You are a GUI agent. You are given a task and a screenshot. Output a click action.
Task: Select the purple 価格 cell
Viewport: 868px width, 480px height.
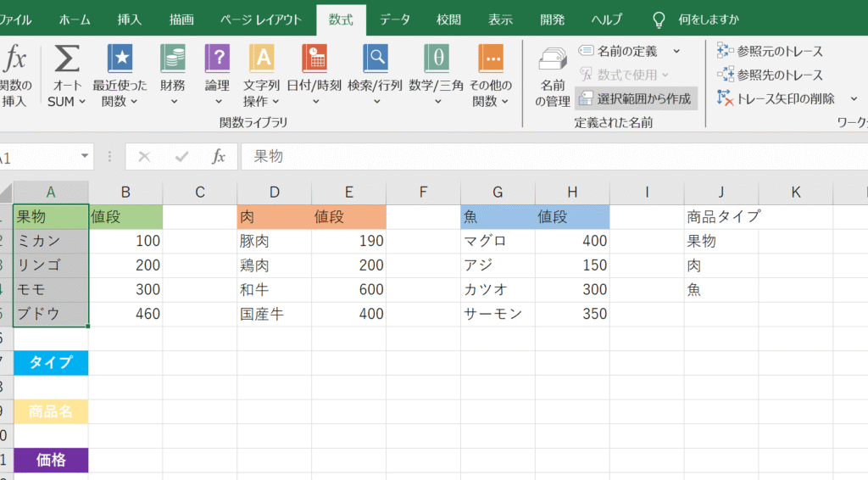tap(51, 460)
